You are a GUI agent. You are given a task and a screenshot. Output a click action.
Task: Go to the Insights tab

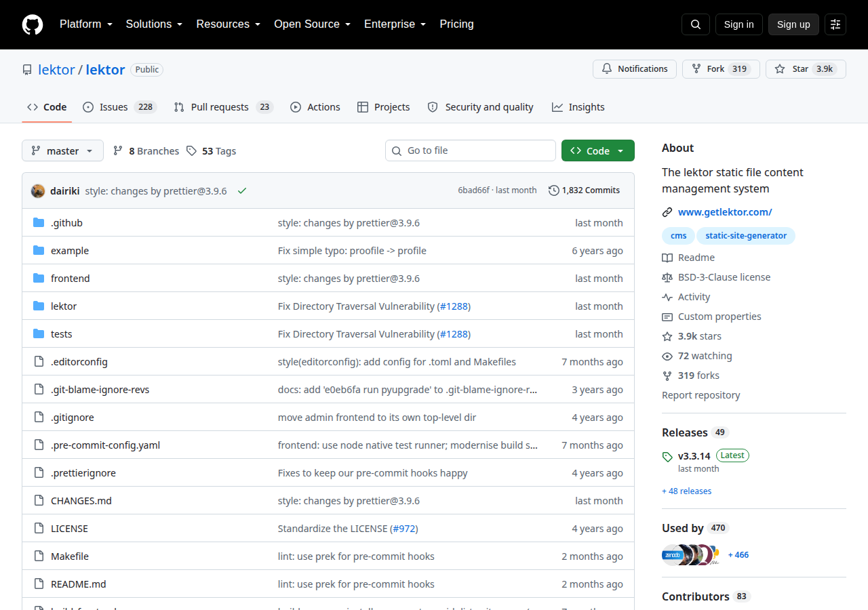578,107
